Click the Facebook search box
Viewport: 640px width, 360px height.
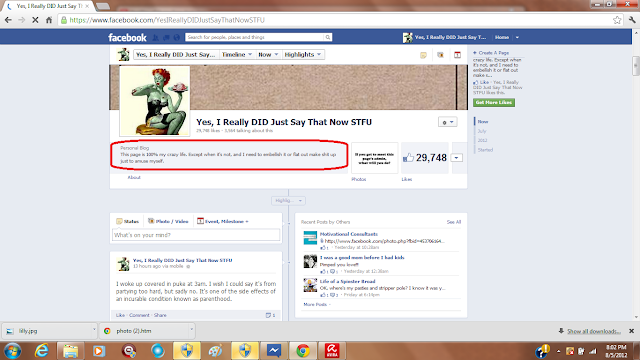(x=255, y=37)
